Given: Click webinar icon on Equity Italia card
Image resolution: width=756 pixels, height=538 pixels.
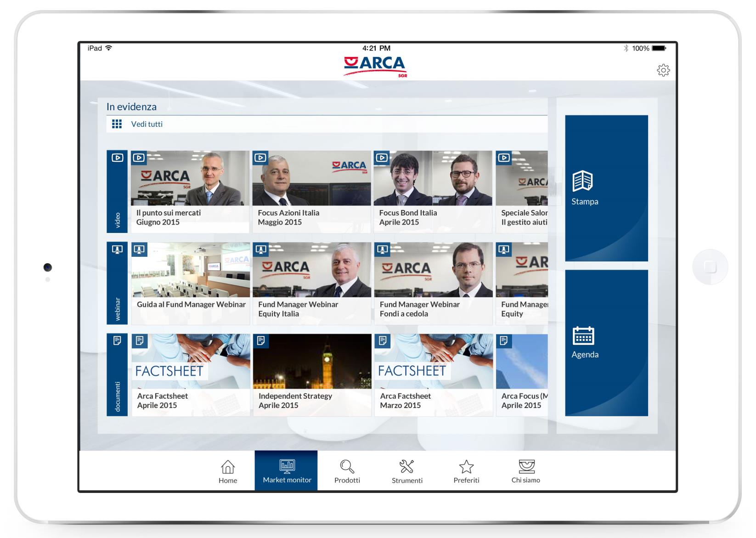Looking at the screenshot, I should (x=261, y=250).
